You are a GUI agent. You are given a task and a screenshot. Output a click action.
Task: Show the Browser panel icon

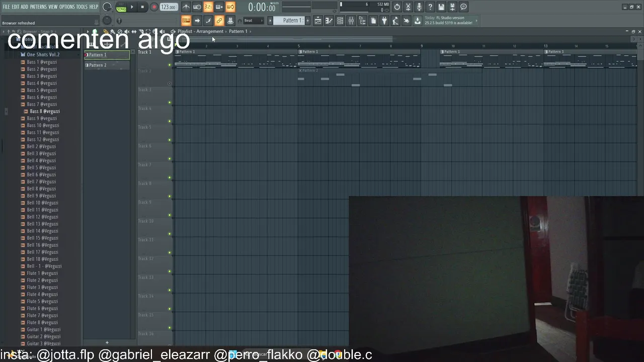tap(362, 21)
